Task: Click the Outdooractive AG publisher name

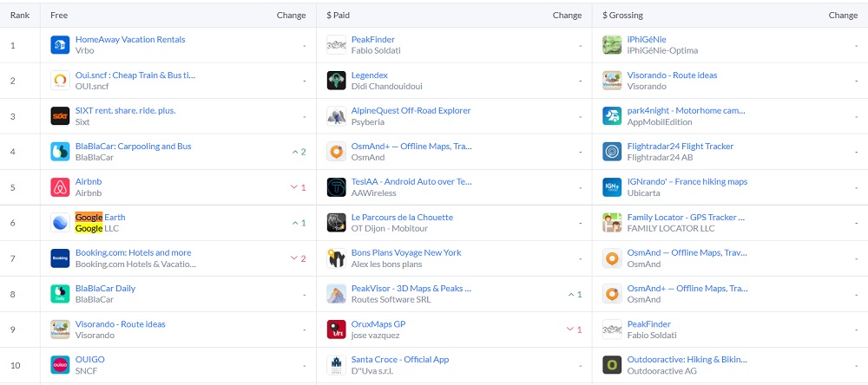Action: click(x=662, y=370)
